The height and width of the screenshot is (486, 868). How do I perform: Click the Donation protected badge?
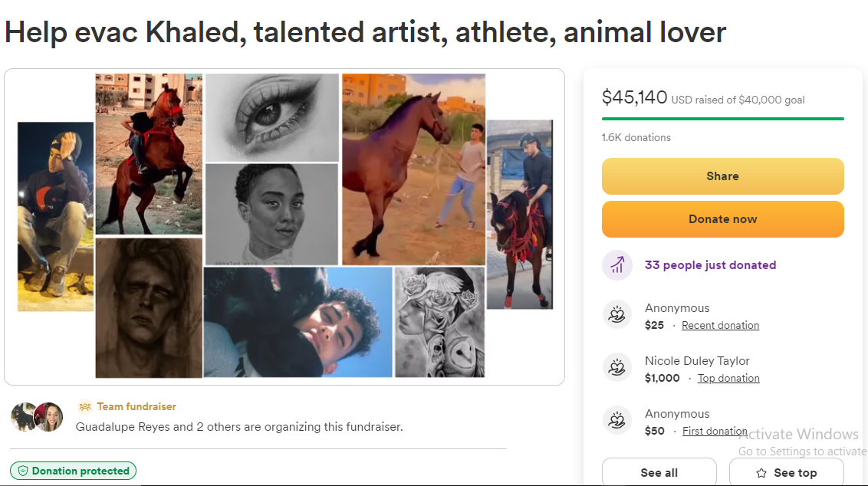pyautogui.click(x=73, y=471)
